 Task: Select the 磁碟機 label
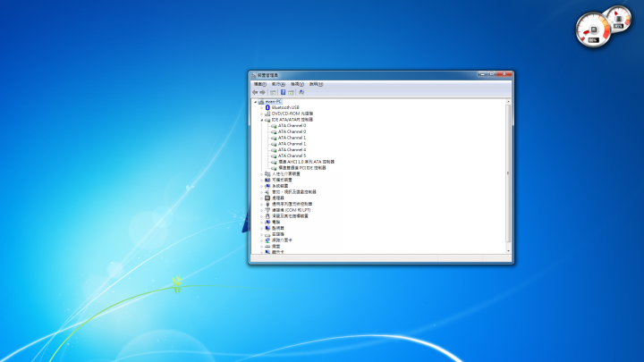point(278,234)
